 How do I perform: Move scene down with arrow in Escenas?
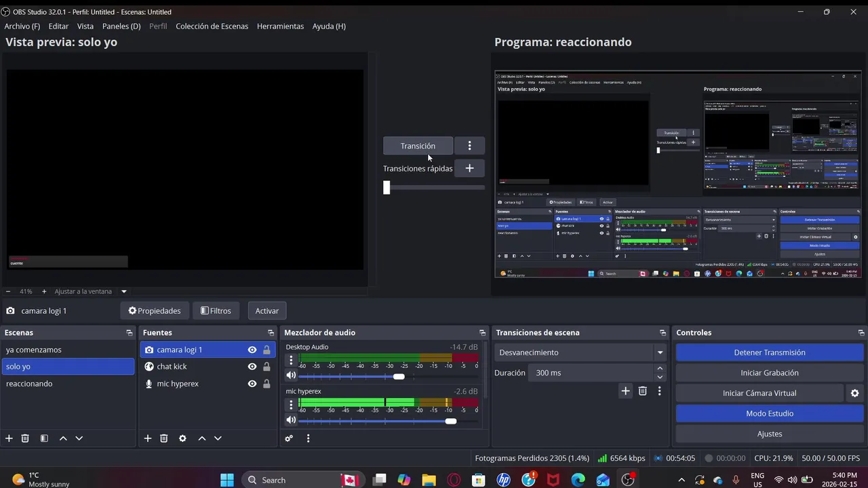coord(79,439)
